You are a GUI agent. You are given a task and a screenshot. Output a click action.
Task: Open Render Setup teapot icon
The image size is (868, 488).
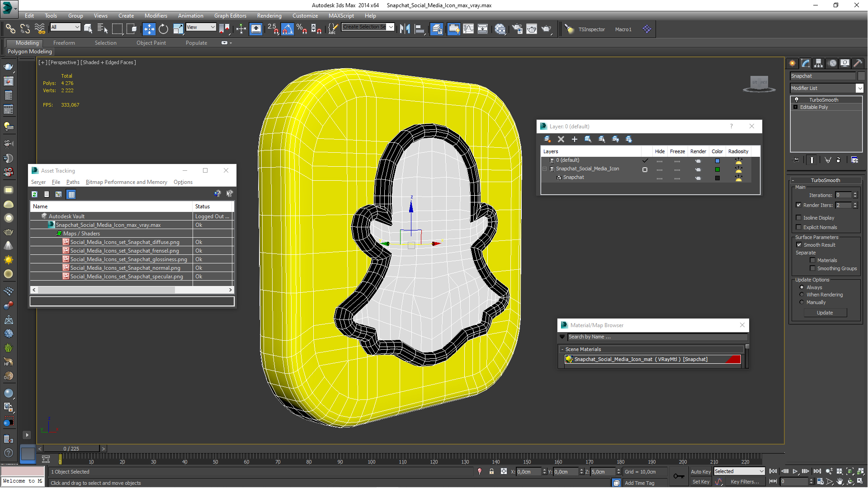pos(517,29)
